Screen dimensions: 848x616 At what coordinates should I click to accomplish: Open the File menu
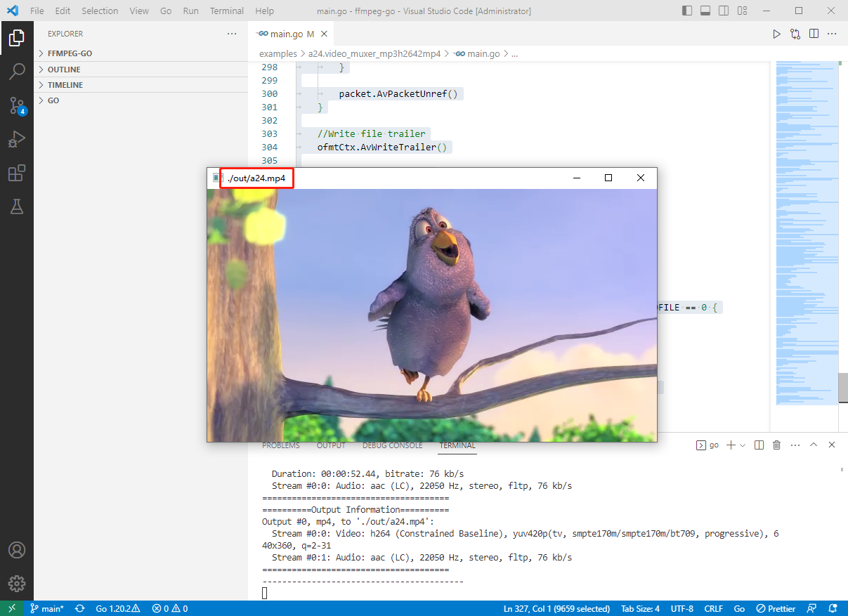(37, 11)
